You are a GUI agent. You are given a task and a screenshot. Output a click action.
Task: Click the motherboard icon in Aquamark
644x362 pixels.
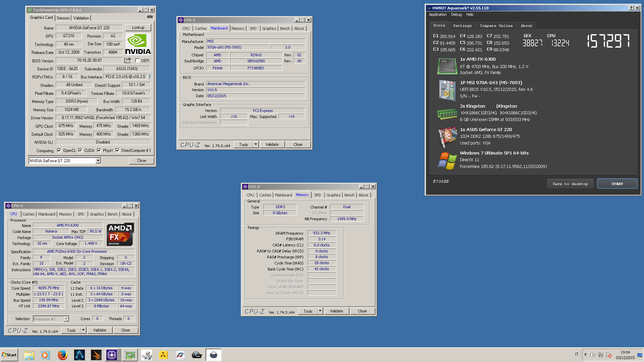(x=447, y=90)
